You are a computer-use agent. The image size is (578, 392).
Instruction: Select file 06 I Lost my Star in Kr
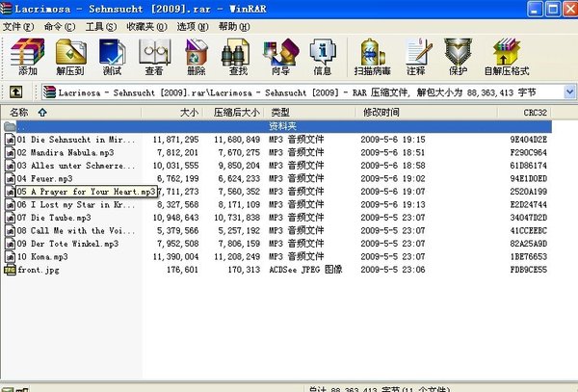(76, 204)
